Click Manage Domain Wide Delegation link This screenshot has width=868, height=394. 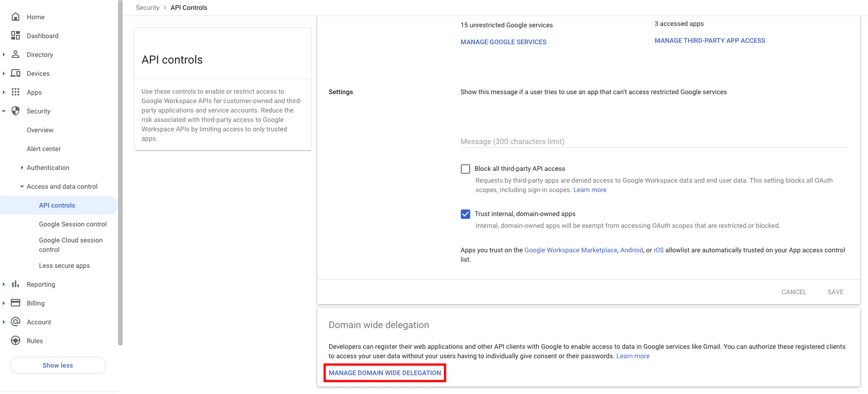click(x=385, y=373)
